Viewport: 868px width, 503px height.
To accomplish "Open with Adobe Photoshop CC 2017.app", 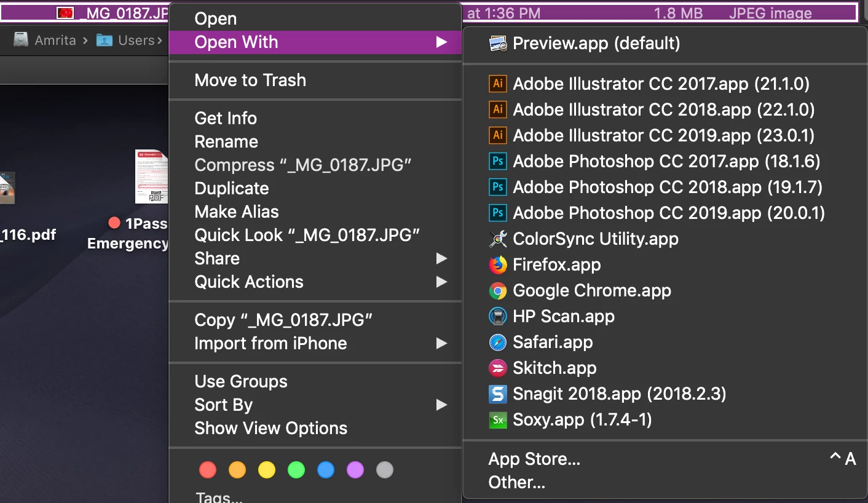I will 666,161.
